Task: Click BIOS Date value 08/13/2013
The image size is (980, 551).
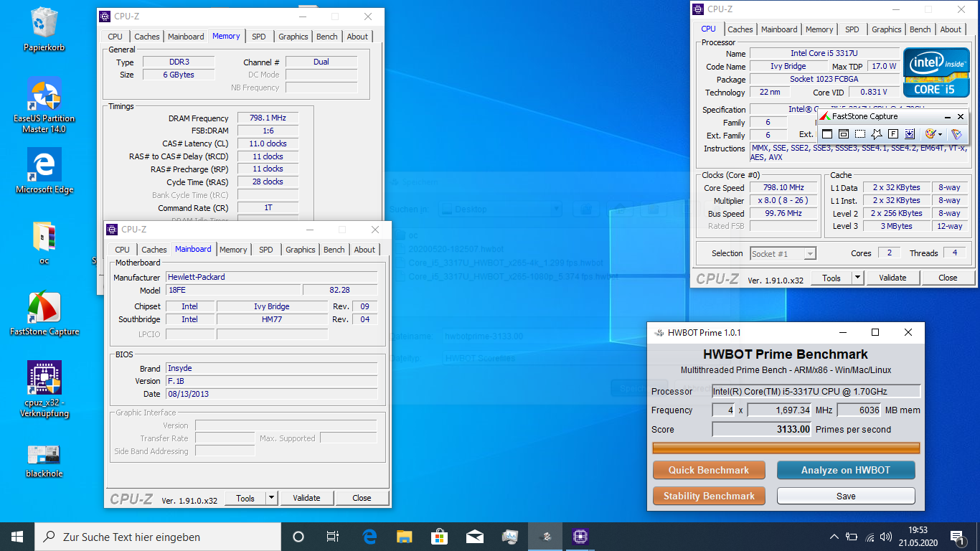Action: point(272,394)
